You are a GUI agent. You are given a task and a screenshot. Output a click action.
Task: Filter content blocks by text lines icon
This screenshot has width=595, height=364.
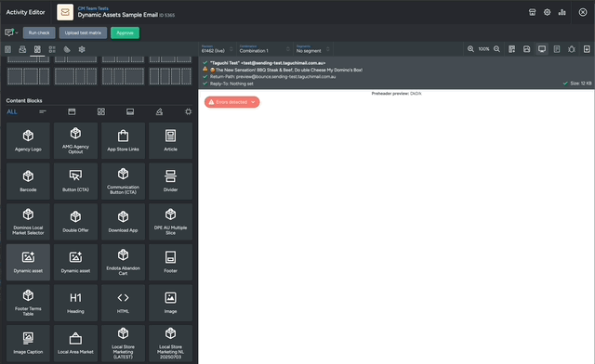[43, 111]
